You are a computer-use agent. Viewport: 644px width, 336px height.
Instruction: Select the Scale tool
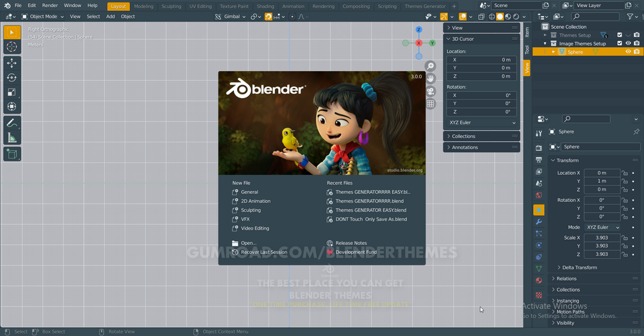(x=12, y=92)
